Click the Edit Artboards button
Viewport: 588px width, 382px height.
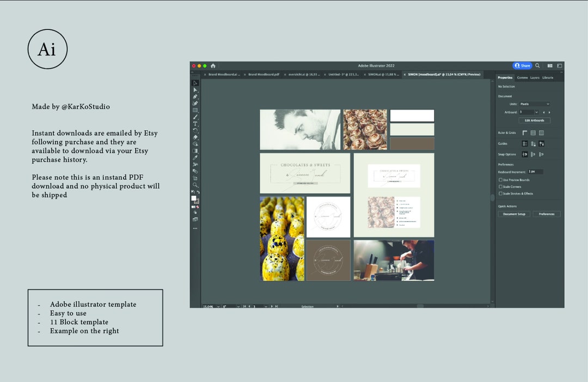coord(535,120)
